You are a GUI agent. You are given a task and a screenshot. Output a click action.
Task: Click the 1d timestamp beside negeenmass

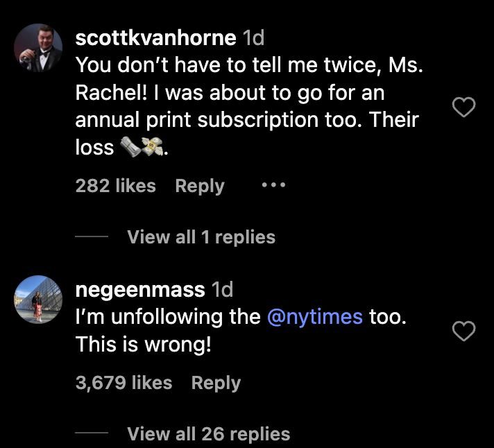(x=221, y=288)
